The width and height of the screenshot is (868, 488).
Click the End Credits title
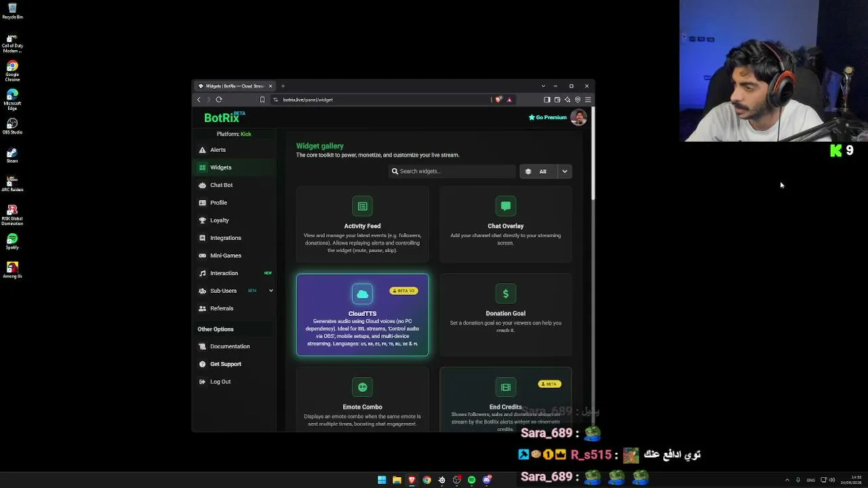coord(506,407)
